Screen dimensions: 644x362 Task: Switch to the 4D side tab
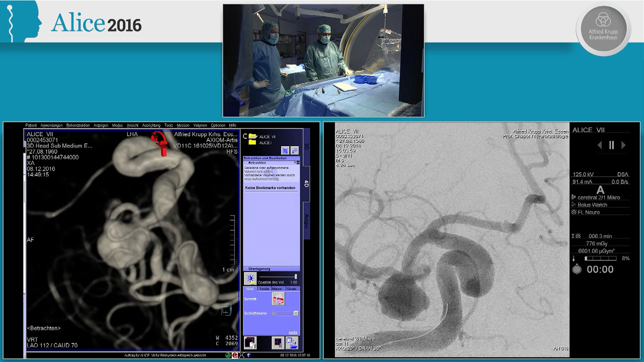pos(306,183)
